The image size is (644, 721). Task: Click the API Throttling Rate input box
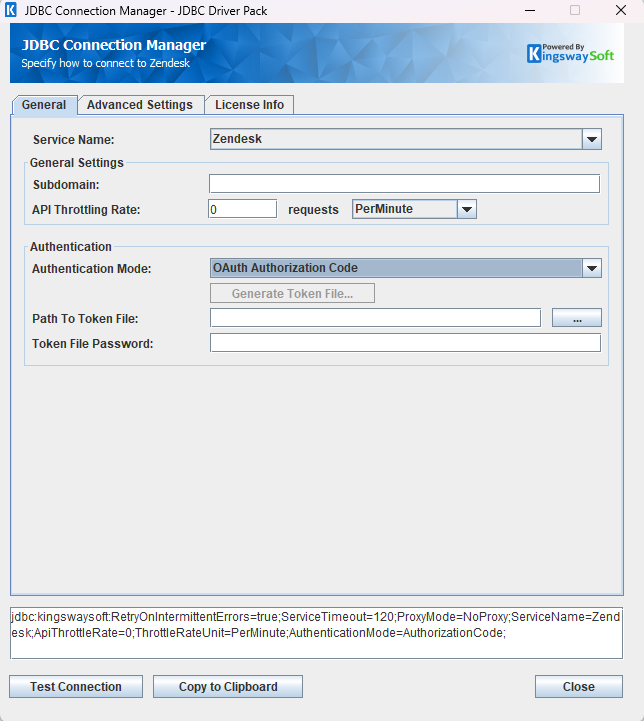(242, 209)
